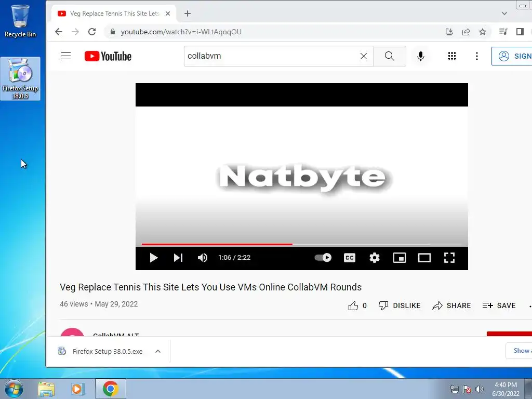Click Chrome taskbar button
This screenshot has width=532, height=399.
click(110, 389)
